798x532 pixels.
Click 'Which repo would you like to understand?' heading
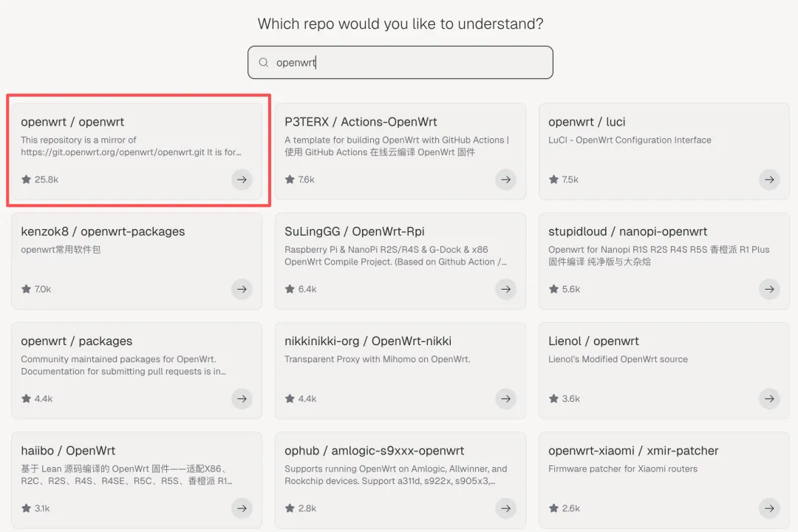pyautogui.click(x=400, y=24)
